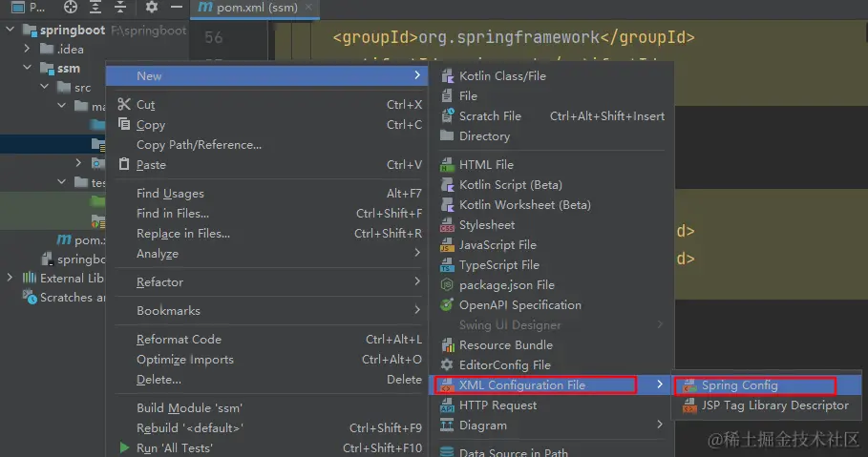Click the package.json File icon
868x457 pixels.
coord(447,284)
